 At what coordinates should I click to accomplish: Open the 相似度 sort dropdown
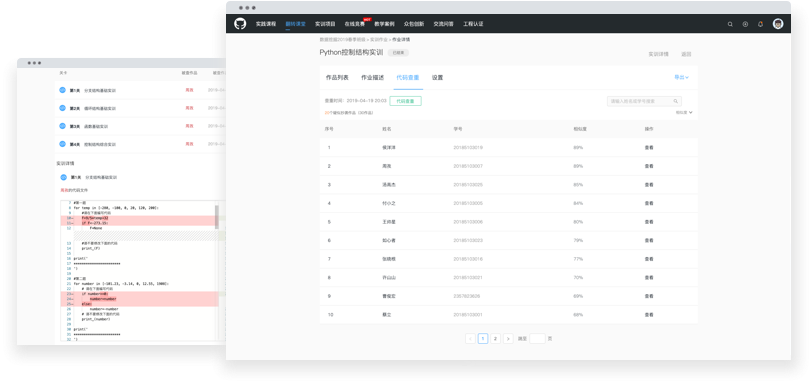pos(684,112)
